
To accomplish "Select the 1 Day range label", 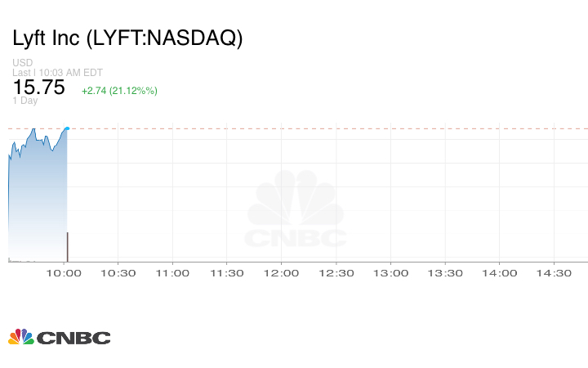I will point(24,101).
